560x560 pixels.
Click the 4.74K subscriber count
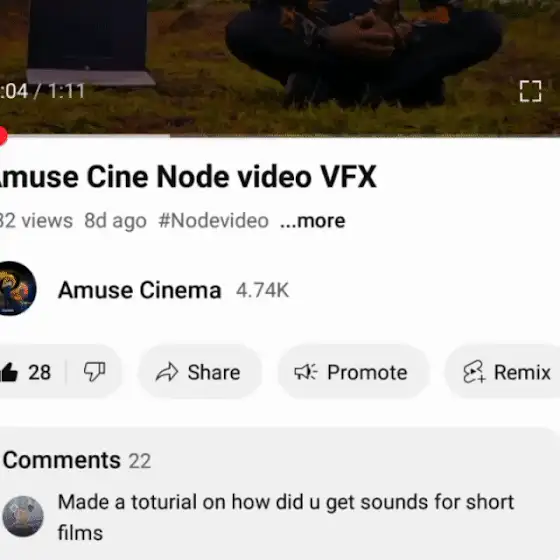[x=262, y=290]
